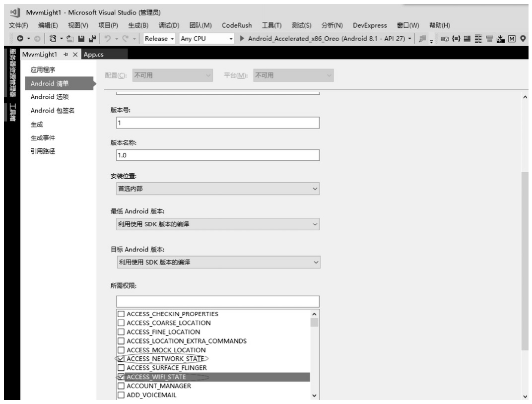The image size is (532, 404).
Task: Click the Redo toolbar icon
Action: [126, 39]
